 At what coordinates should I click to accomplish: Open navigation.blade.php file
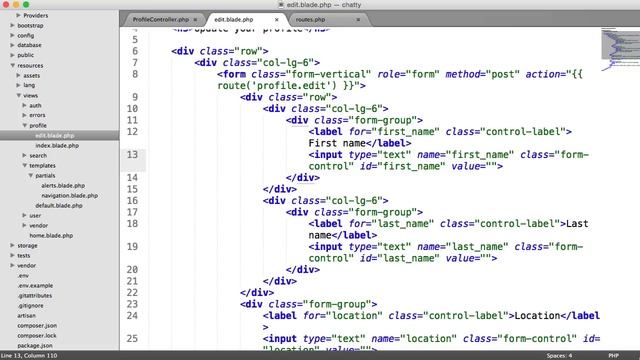click(69, 196)
